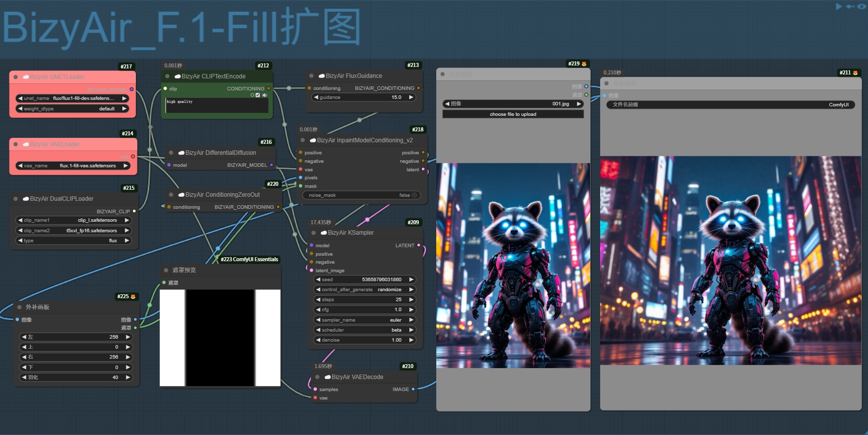
Task: Open control_after_generate randomize selector
Action: pyautogui.click(x=365, y=290)
